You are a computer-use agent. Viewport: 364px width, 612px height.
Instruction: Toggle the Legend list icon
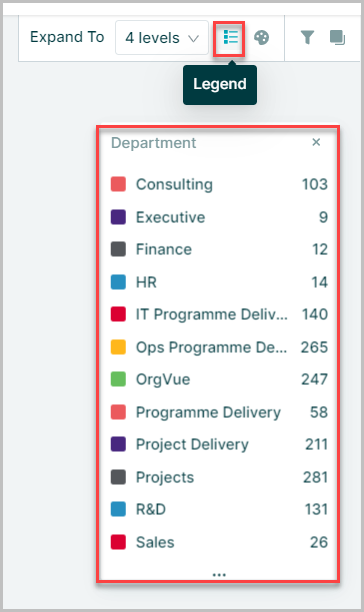point(230,38)
